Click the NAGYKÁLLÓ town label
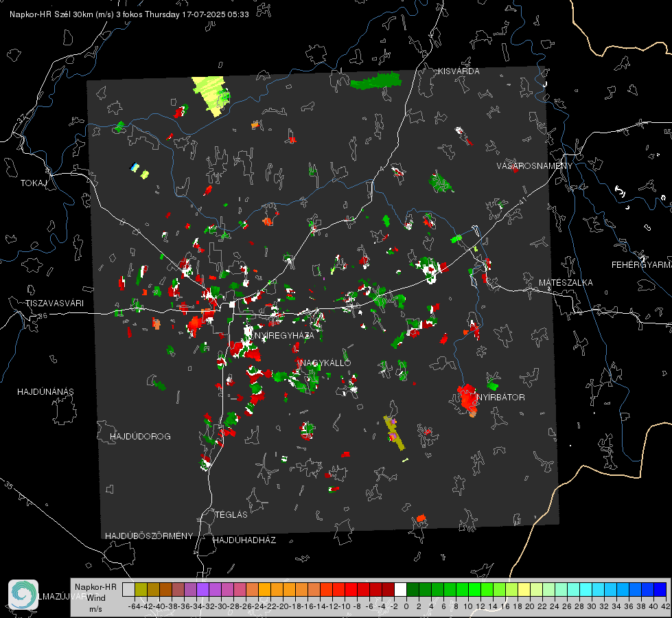The width and height of the screenshot is (672, 618). [326, 363]
